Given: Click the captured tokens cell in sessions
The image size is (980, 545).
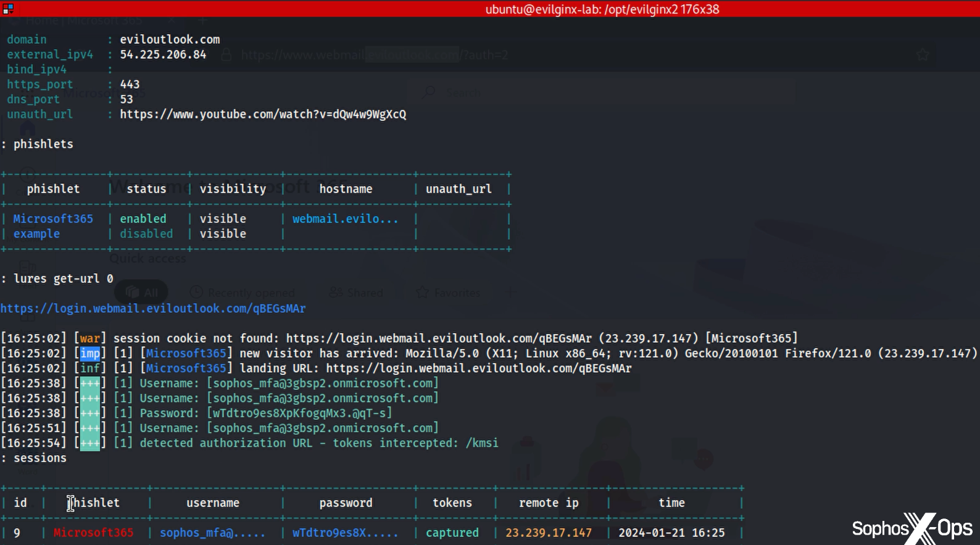Looking at the screenshot, I should pos(452,533).
